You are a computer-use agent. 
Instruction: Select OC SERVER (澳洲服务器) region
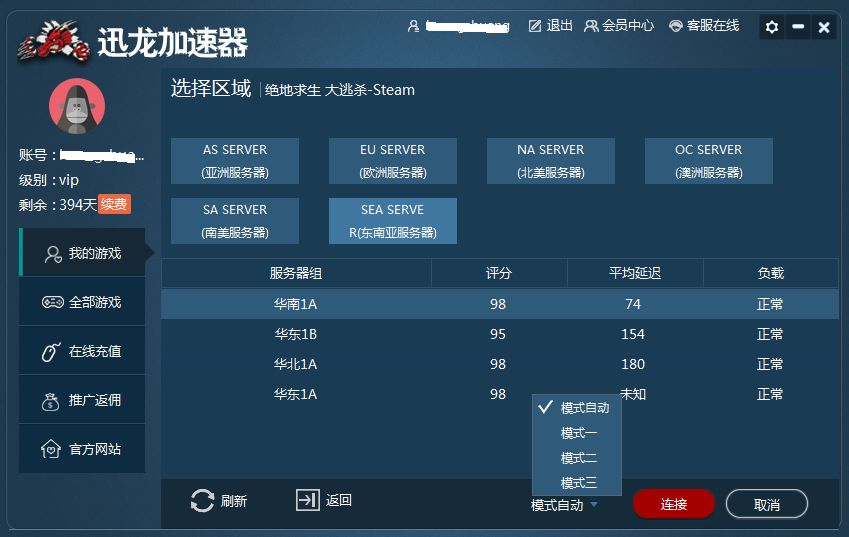coord(709,161)
